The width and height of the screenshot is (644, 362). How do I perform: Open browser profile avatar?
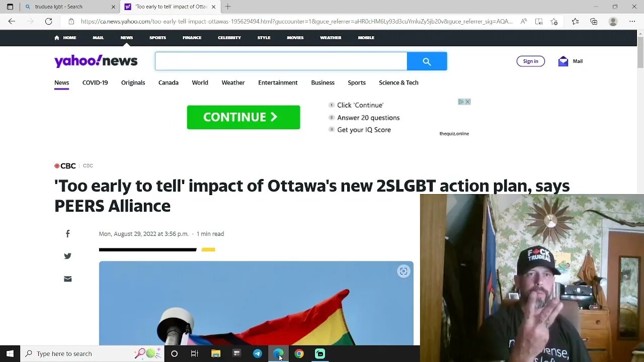pos(613,21)
